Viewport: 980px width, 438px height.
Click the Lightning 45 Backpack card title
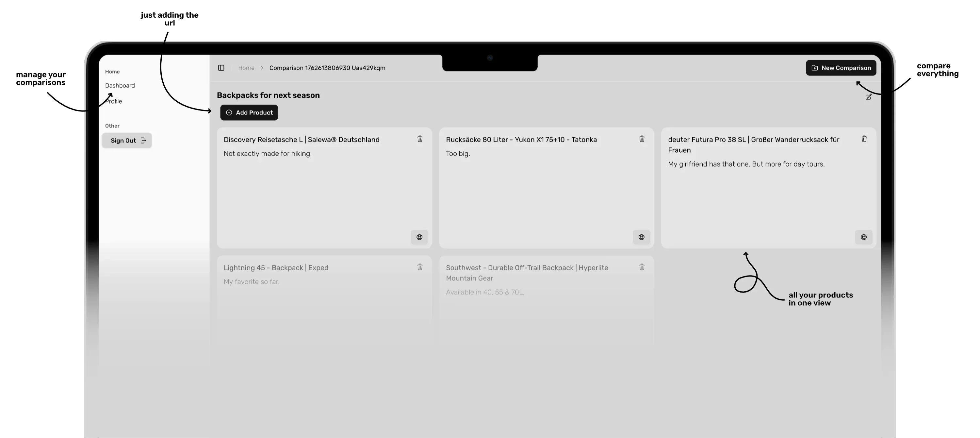(x=276, y=268)
